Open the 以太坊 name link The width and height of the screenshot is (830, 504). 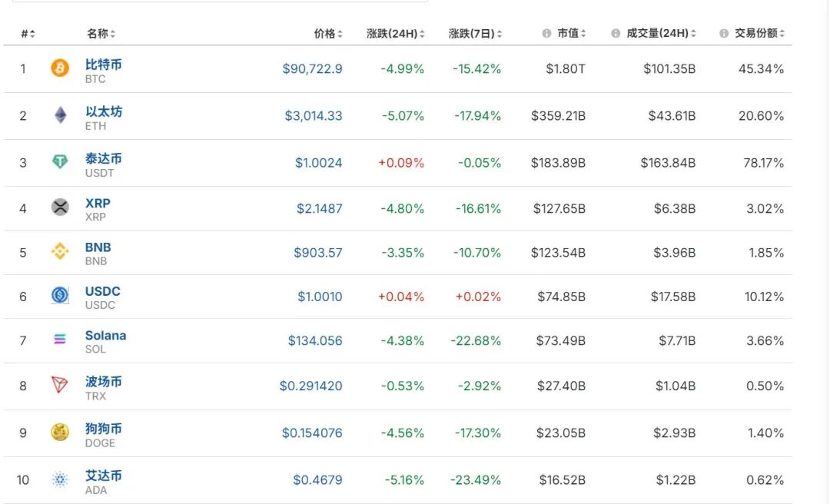103,111
